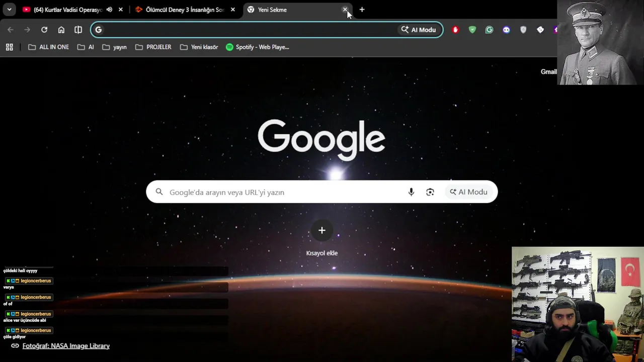Open the green shield AdGuard extension
Screen dimensions: 644x362
[472, 30]
